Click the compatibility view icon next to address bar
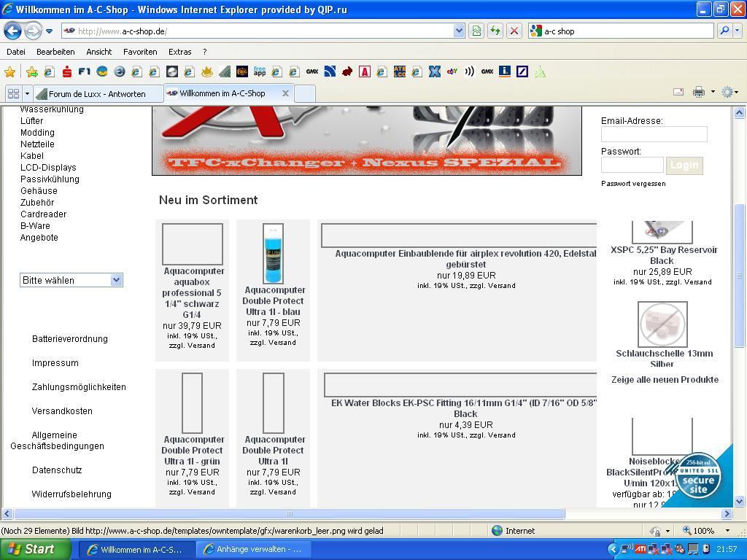747x560 pixels. (476, 31)
